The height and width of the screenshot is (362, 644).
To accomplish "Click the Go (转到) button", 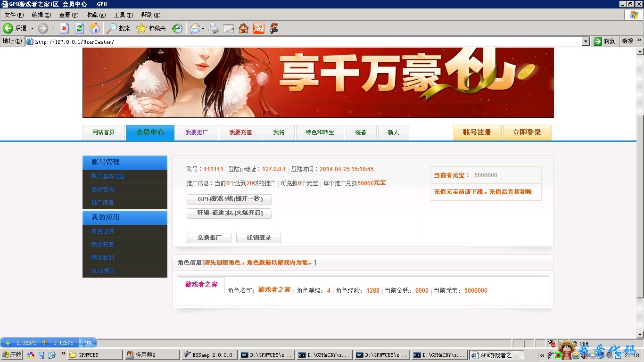I will pyautogui.click(x=605, y=41).
